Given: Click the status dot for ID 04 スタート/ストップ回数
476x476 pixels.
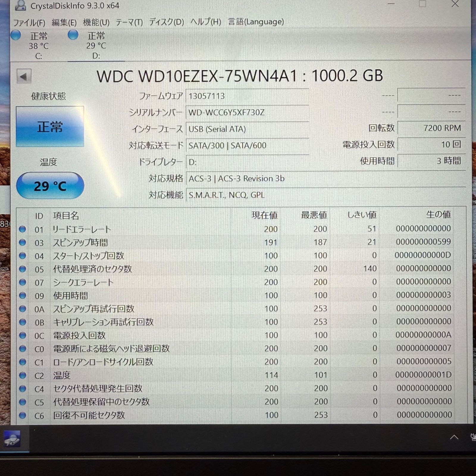Looking at the screenshot, I should point(23,256).
